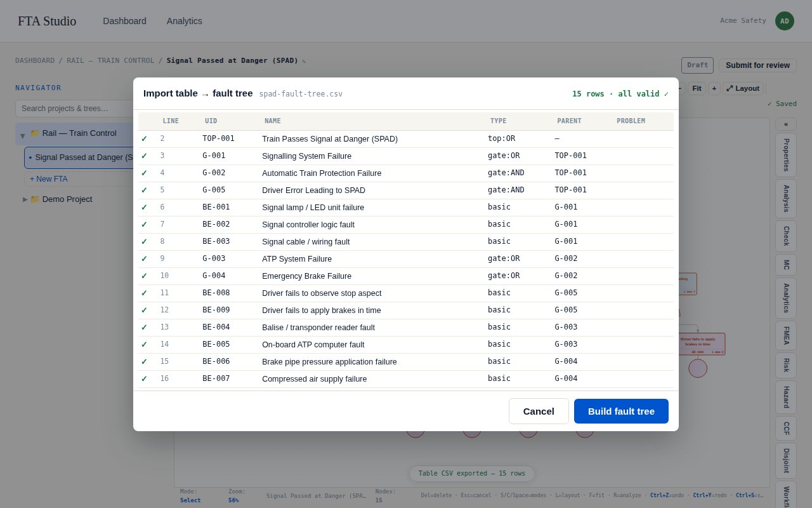Click the Draft status badge

click(x=697, y=65)
